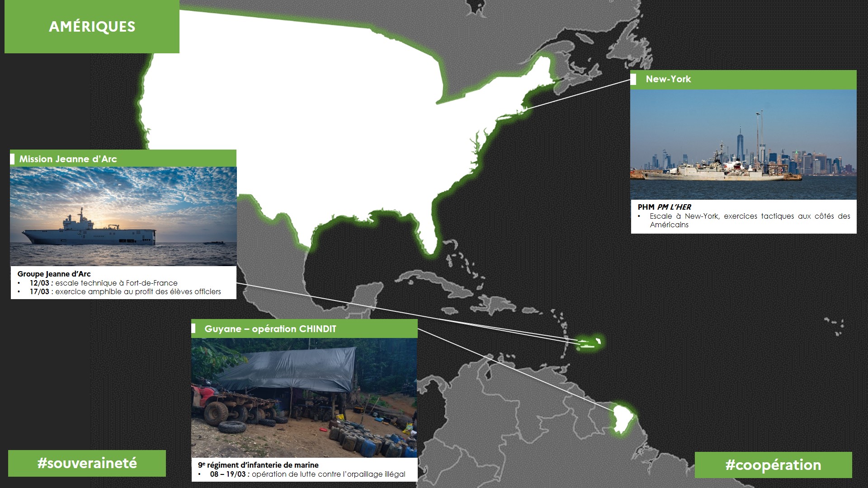Image resolution: width=868 pixels, height=488 pixels.
Task: Open the New York skyline ship photo
Action: tap(743, 145)
